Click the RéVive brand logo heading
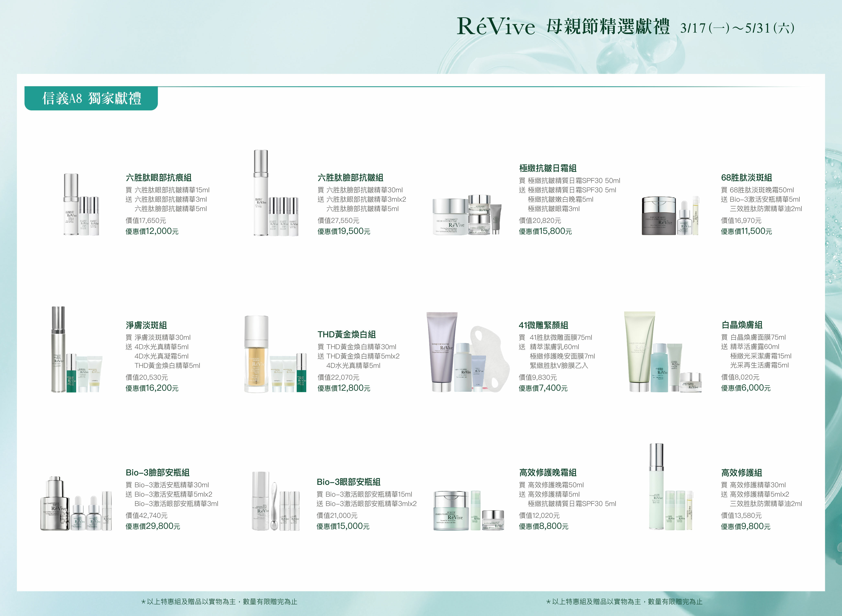The image size is (842, 616). (x=496, y=26)
